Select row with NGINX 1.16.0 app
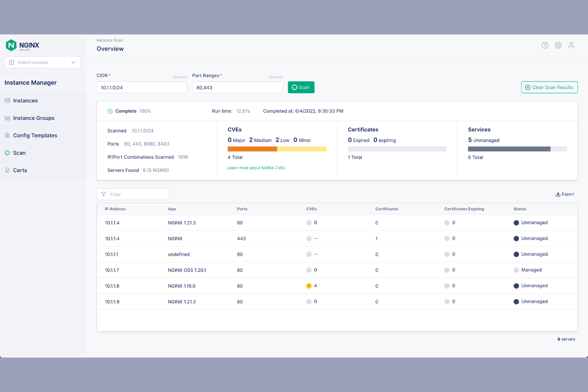This screenshot has width=588, height=392. click(x=337, y=286)
